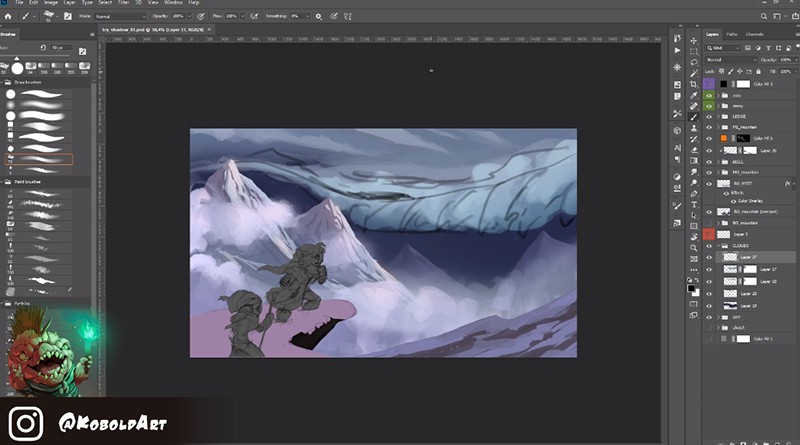Hide the FG_mountain group
Viewport: 800px width, 445px height.
(709, 127)
